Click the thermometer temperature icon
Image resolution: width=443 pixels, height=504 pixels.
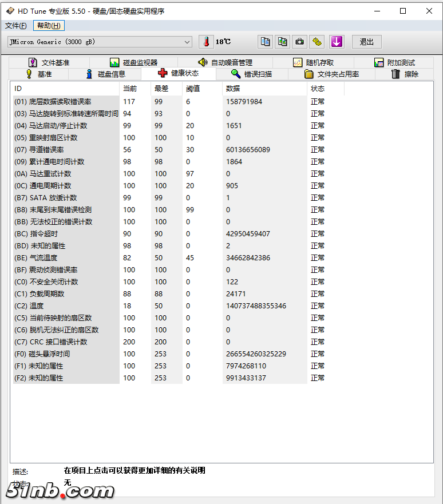(x=206, y=42)
